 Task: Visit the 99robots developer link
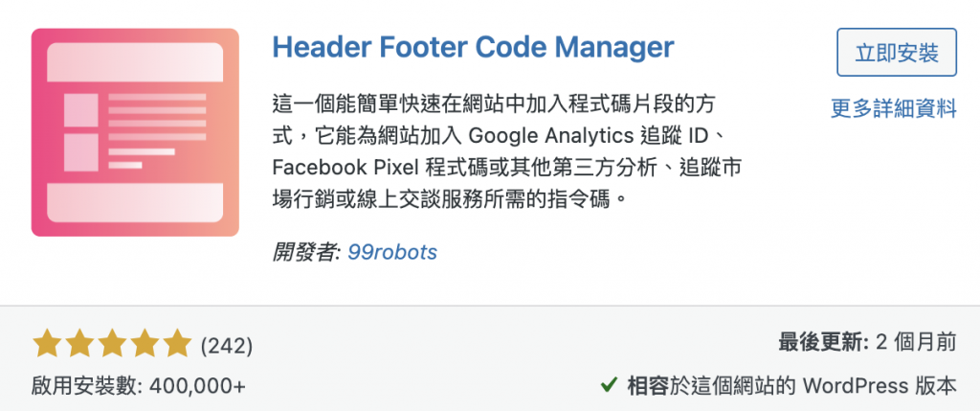[x=392, y=252]
